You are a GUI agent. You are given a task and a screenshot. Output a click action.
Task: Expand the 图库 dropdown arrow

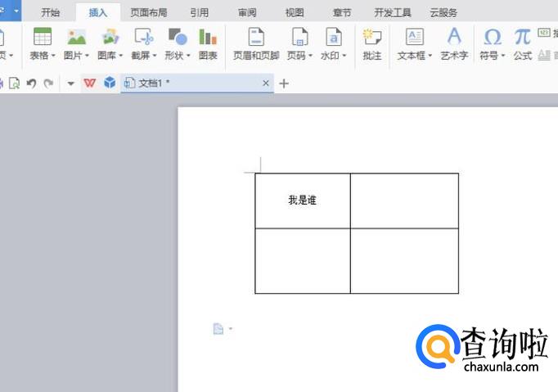click(120, 56)
